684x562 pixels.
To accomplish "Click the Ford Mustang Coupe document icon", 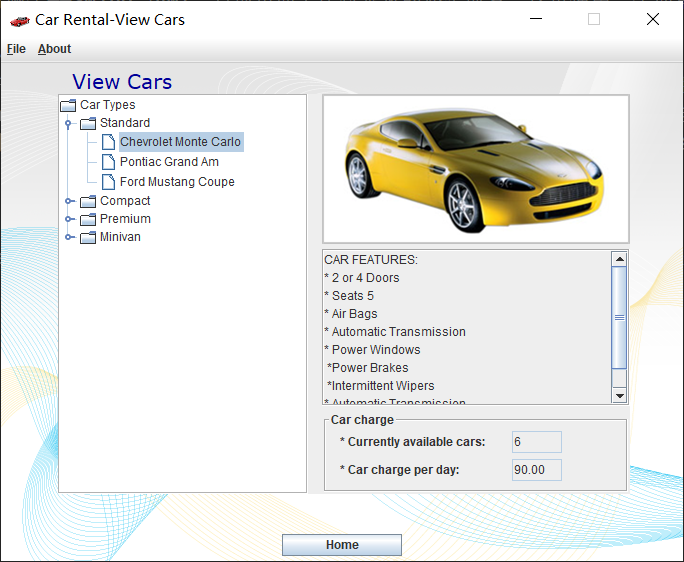I will click(108, 182).
